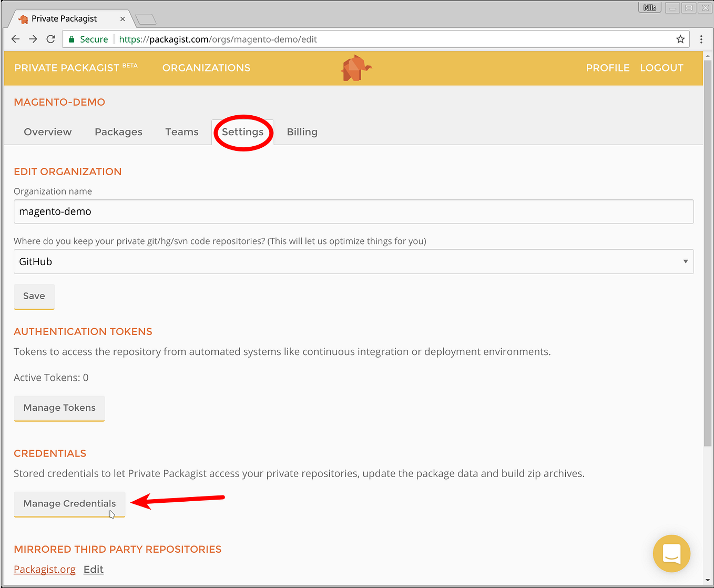The width and height of the screenshot is (714, 588).
Task: Switch to the Billing tab
Action: [302, 132]
